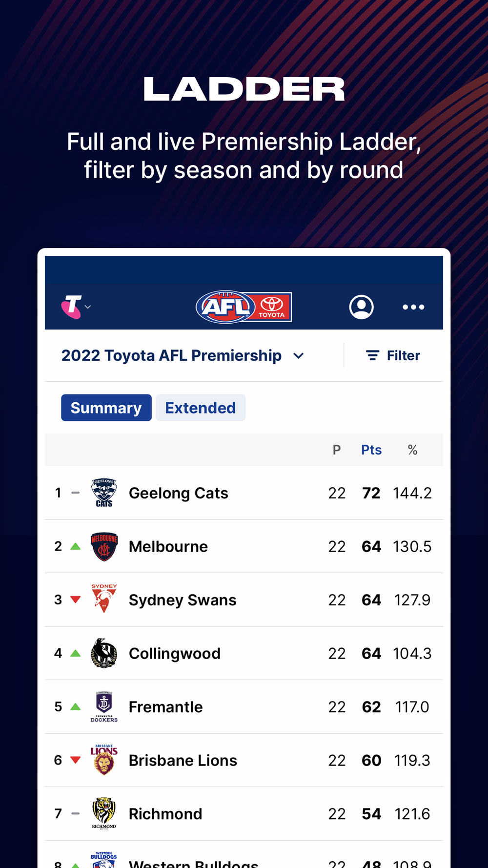
Task: Open the three-dot more menu
Action: (413, 307)
